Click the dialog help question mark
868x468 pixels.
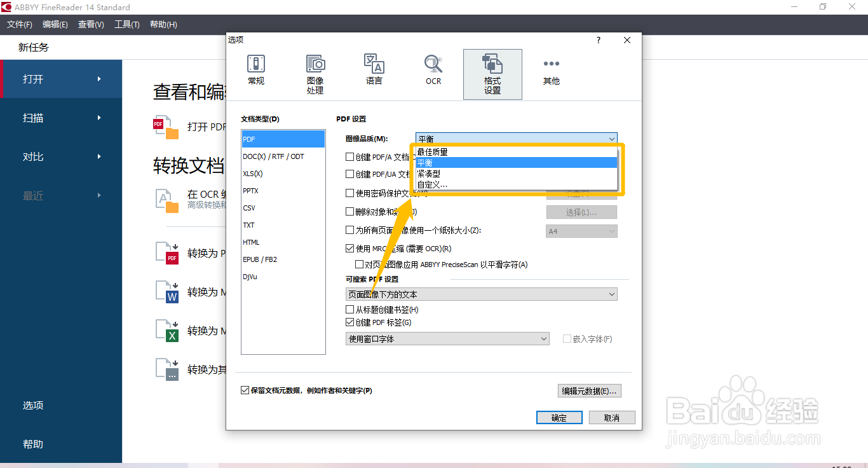[x=598, y=40]
